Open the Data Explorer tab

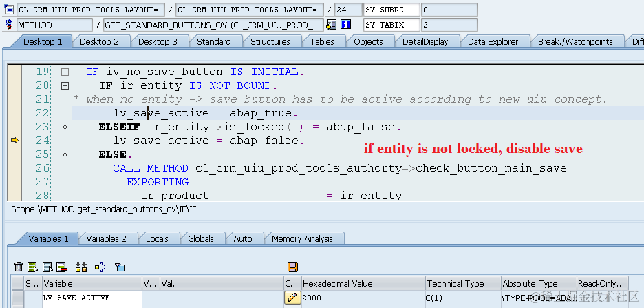pos(493,41)
